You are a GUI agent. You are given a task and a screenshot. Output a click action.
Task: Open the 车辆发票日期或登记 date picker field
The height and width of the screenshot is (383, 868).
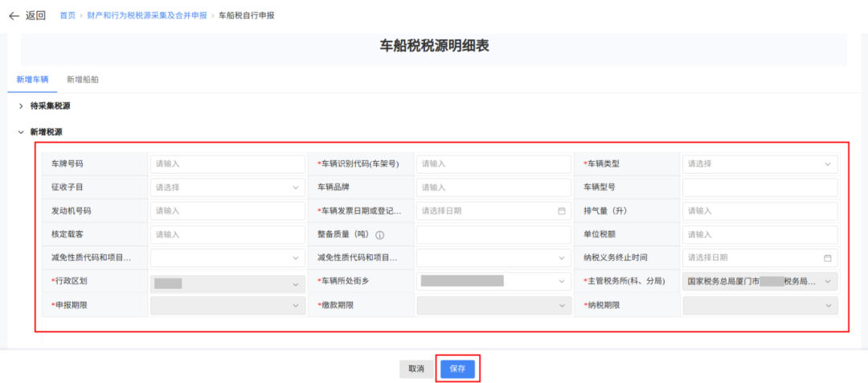(493, 211)
